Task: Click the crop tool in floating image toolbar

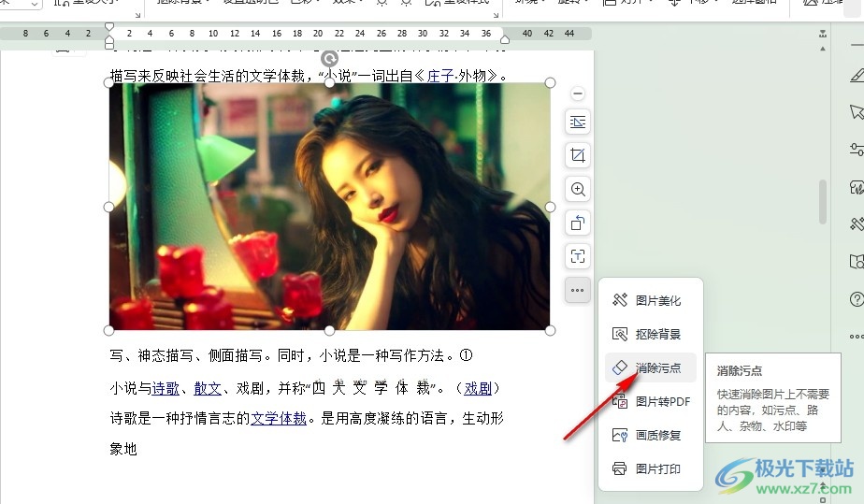Action: (578, 155)
